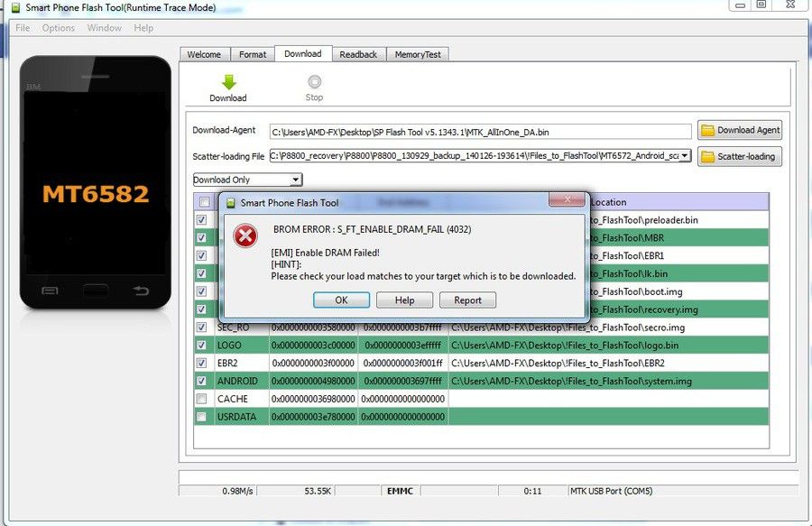The image size is (812, 526).
Task: Click EBR2 begin address 0x0000000003f00000
Action: point(313,363)
